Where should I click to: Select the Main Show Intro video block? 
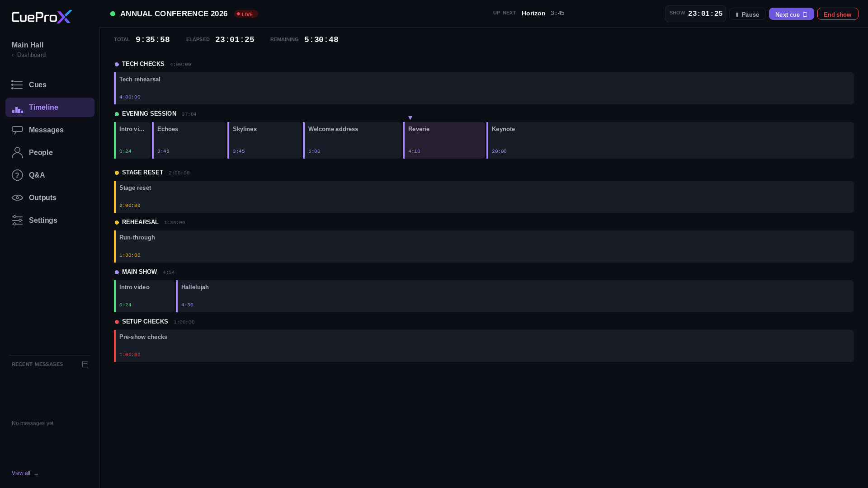tap(144, 296)
